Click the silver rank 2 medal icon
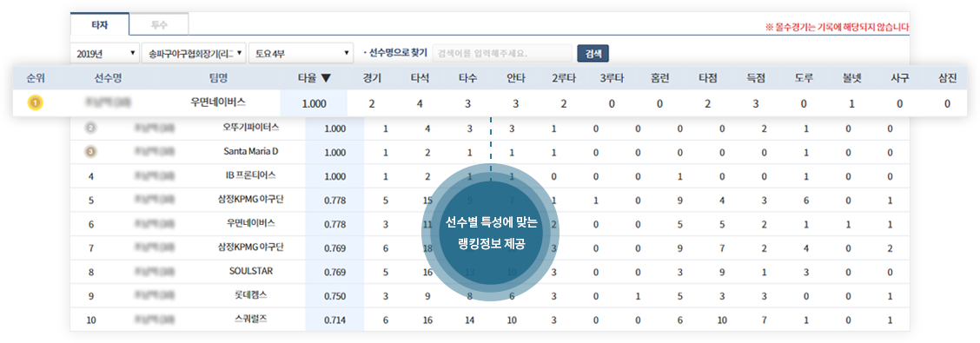Screen dimensions: 980x343 pos(90,128)
